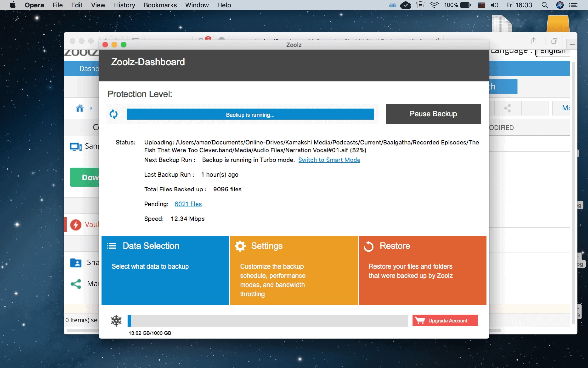Screen dimensions: 588x368
Task: Click the shared folder icon in the sidebar
Action: (x=76, y=263)
